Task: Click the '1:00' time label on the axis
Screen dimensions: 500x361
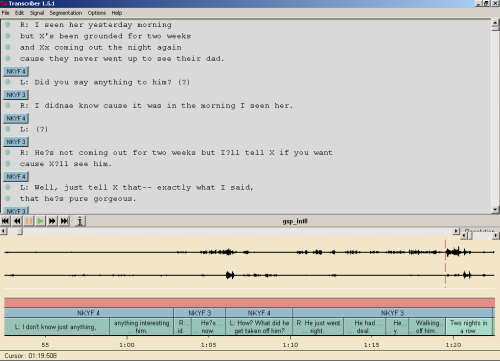Action: [127, 345]
